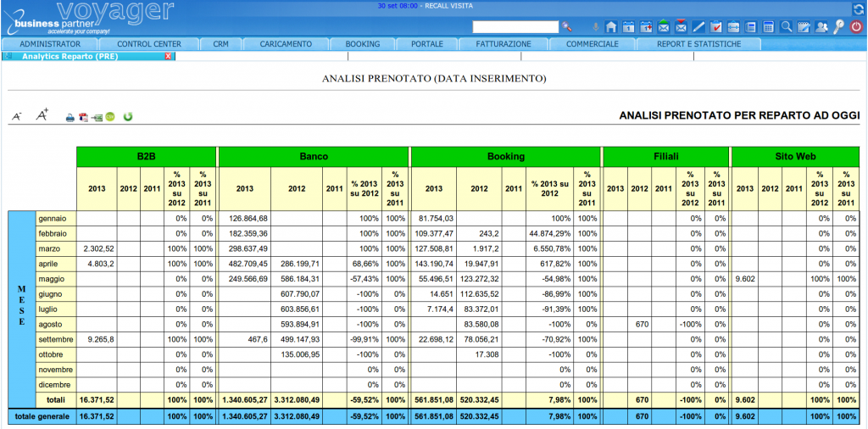Go to the home icon
Screen dimensions: 868x429
[x=611, y=26]
